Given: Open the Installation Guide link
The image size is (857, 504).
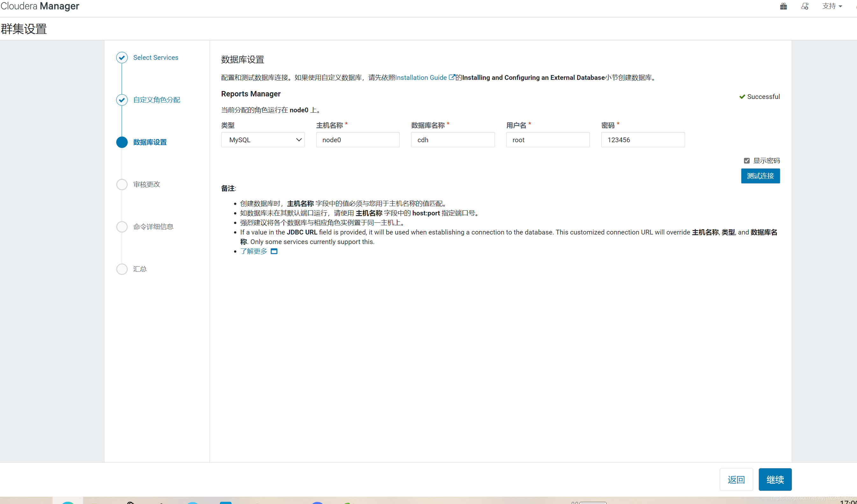Looking at the screenshot, I should [x=421, y=78].
